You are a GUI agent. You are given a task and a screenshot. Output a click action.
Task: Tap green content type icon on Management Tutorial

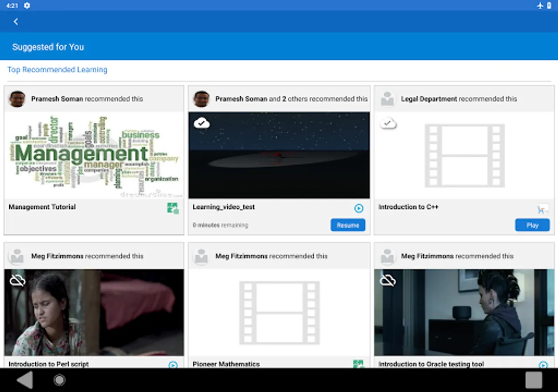(173, 208)
